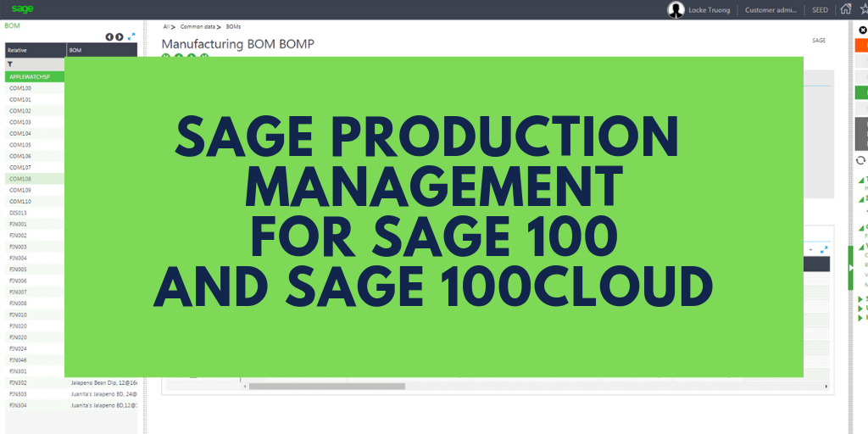Select the COM103 row

coord(36,122)
